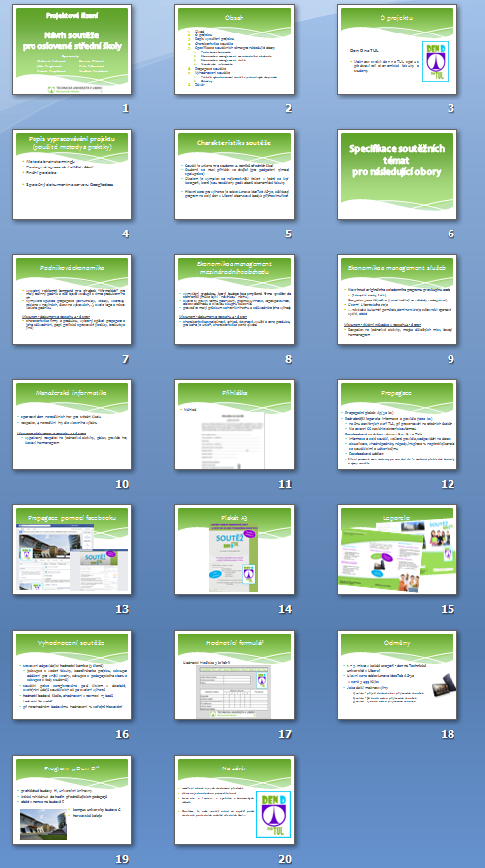Click the 'Program Den D' slide
Image resolution: width=485 pixels, height=868 pixels.
[x=72, y=800]
